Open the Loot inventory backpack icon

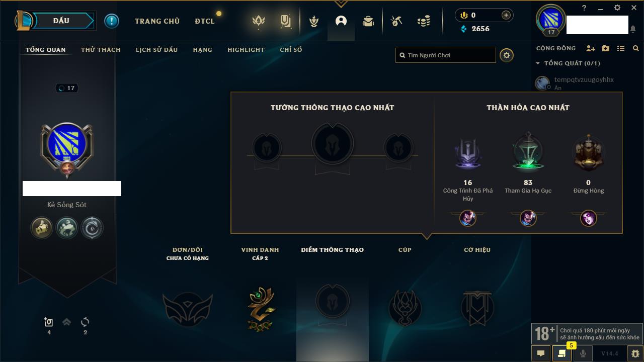(368, 21)
